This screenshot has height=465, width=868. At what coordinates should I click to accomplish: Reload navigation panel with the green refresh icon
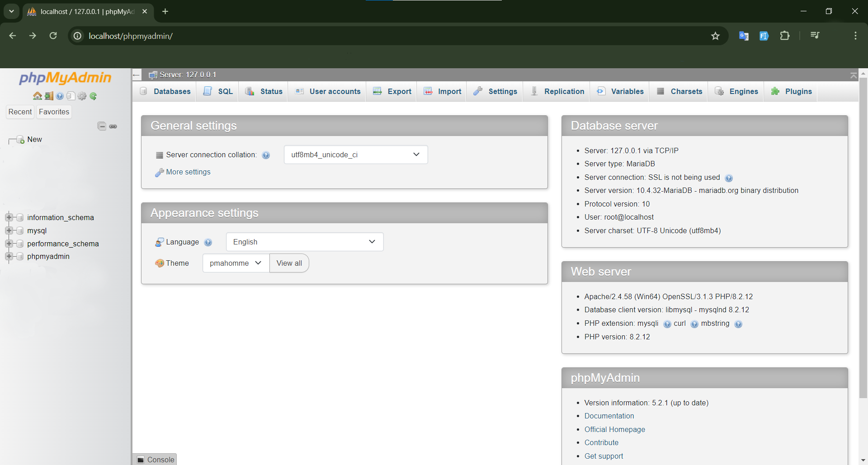pos(93,96)
